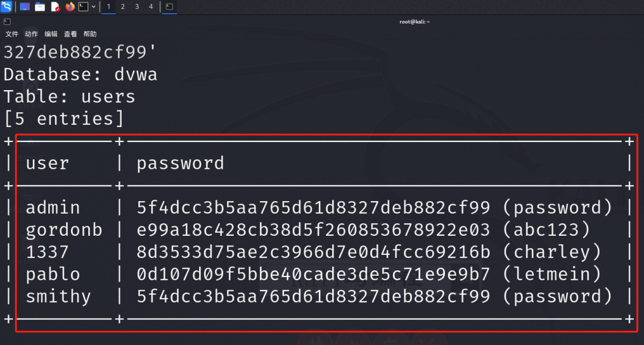This screenshot has height=345, width=644.
Task: Open the 查看 (View) menu
Action: tap(70, 34)
